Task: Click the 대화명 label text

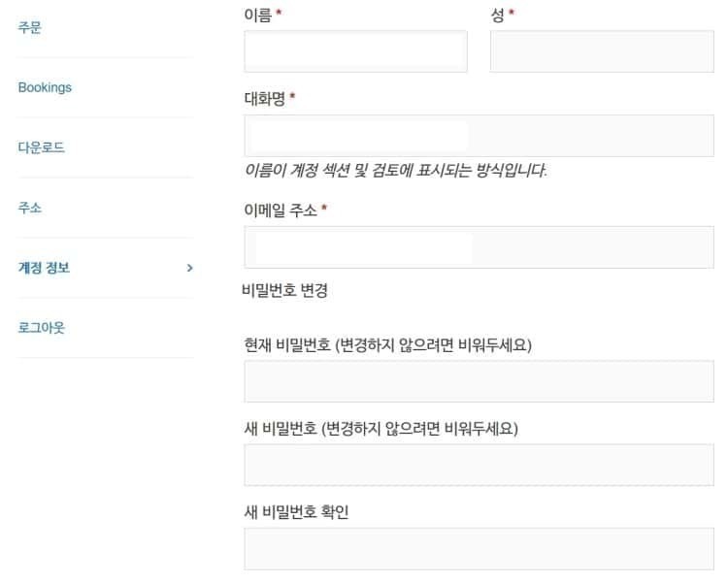Action: (x=264, y=99)
